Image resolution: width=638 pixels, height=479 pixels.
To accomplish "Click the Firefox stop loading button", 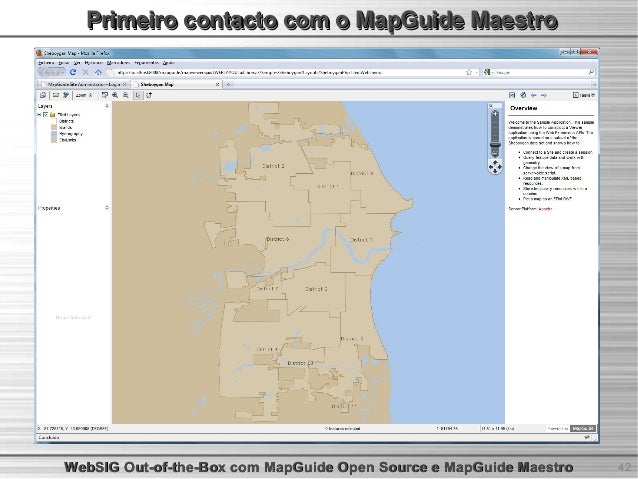I will [85, 72].
